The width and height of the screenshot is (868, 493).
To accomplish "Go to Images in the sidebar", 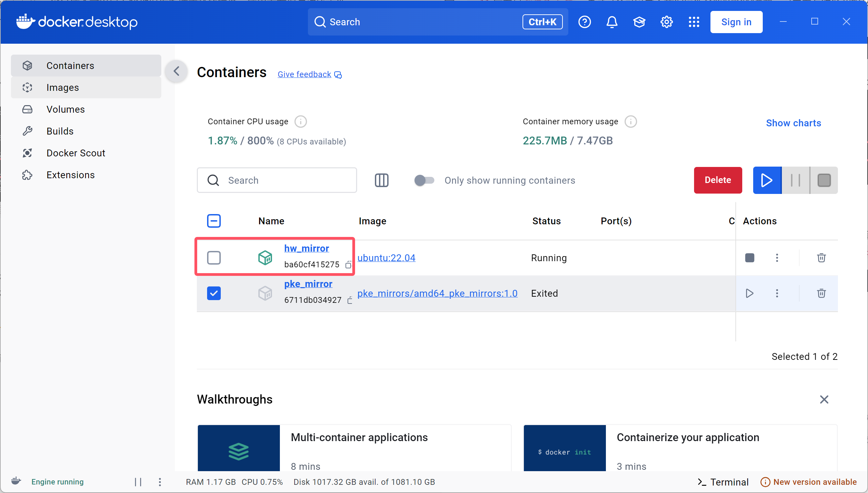I will point(63,87).
